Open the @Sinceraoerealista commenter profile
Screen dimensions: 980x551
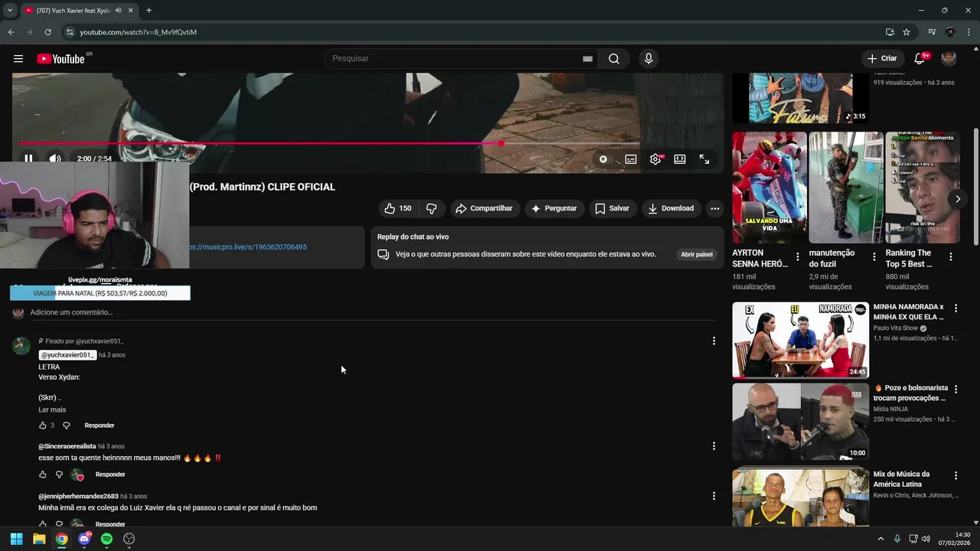pyautogui.click(x=67, y=446)
